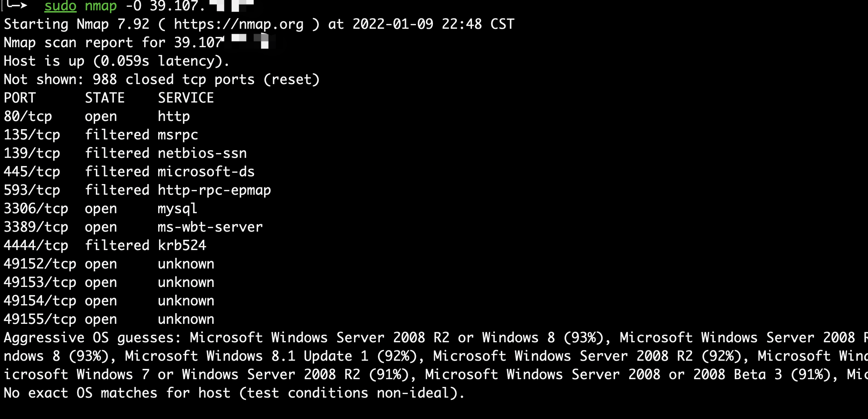Click the mysql service name

tap(177, 209)
